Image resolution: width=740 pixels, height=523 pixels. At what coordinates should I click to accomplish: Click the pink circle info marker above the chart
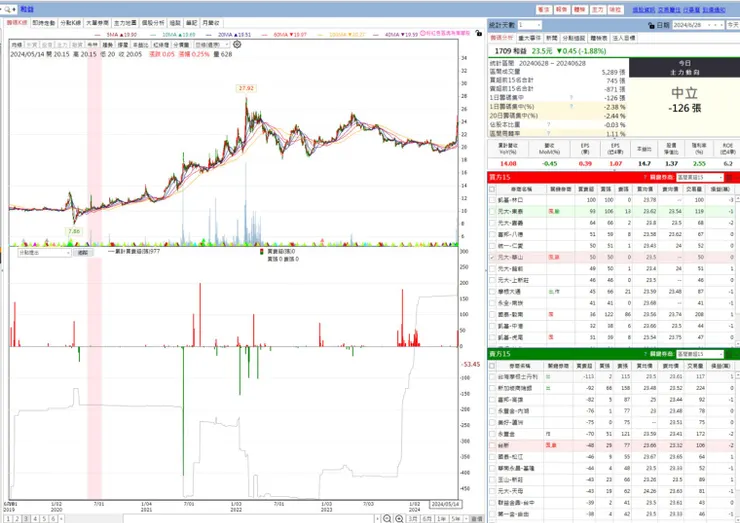click(423, 33)
